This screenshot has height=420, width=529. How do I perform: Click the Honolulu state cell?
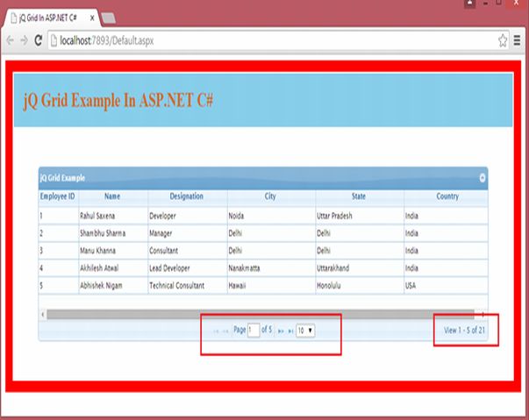(360, 286)
